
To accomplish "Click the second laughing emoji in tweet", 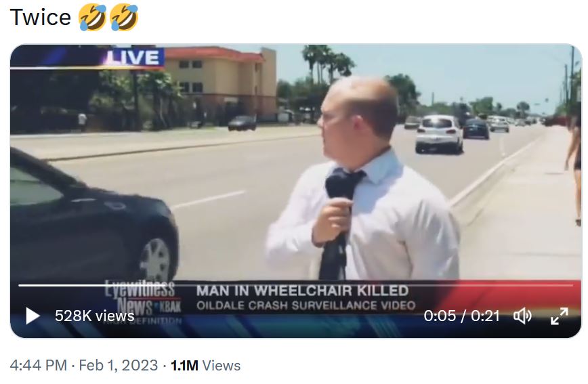I will click(x=124, y=17).
